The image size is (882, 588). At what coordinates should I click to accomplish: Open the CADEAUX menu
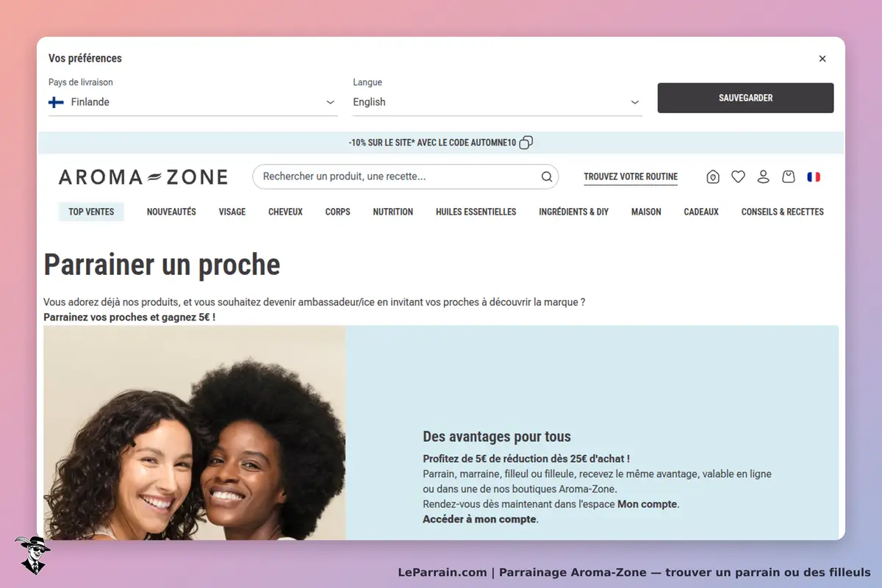point(701,212)
